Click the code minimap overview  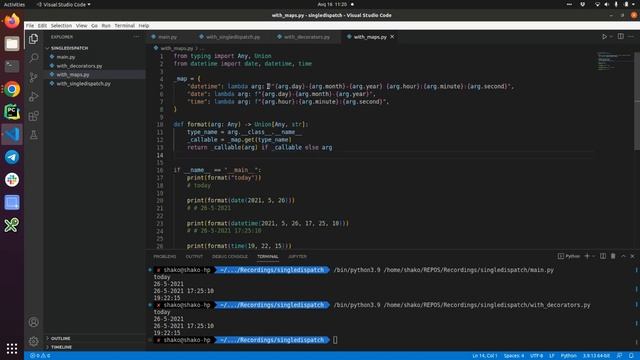[615, 61]
